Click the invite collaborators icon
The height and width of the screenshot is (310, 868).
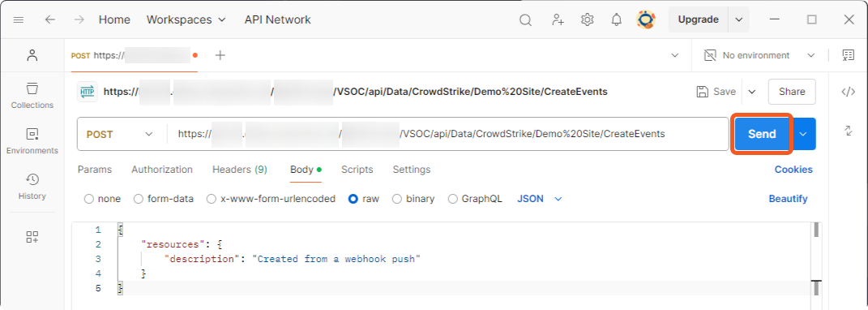pyautogui.click(x=558, y=20)
